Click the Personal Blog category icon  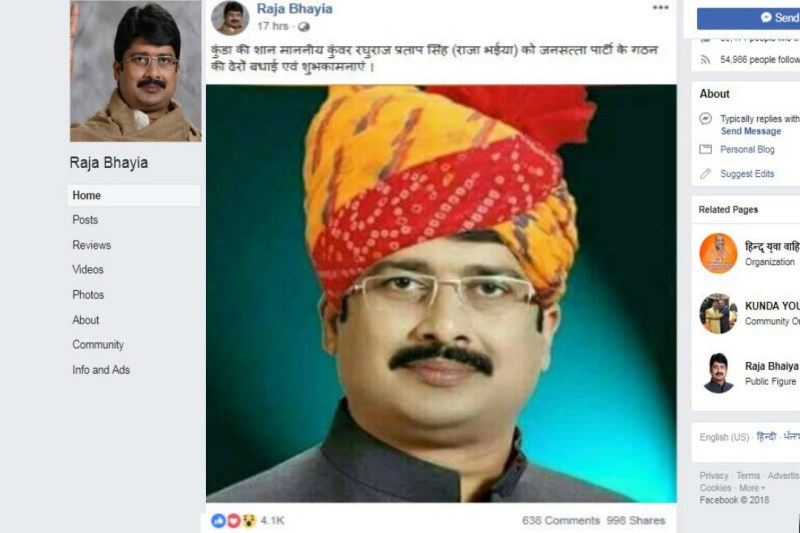706,149
